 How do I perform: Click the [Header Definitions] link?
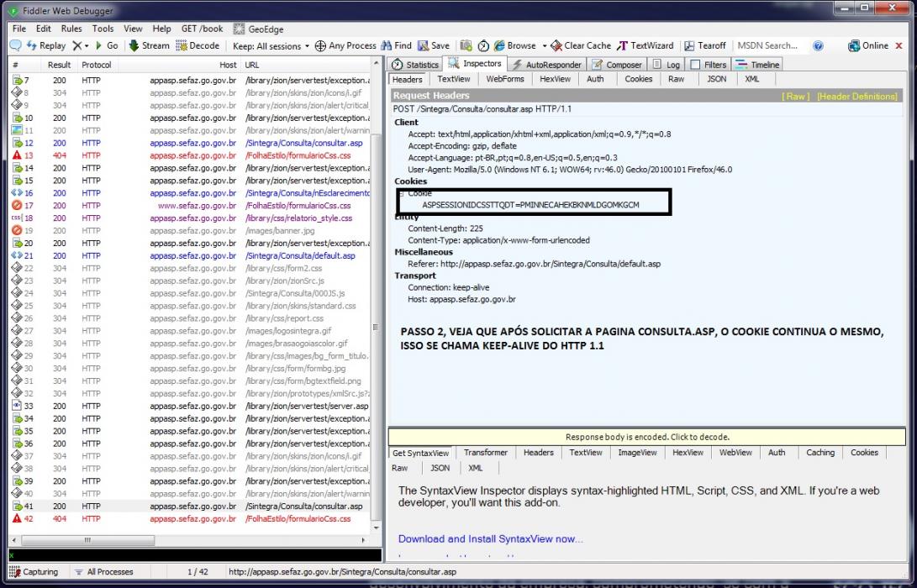pyautogui.click(x=856, y=97)
